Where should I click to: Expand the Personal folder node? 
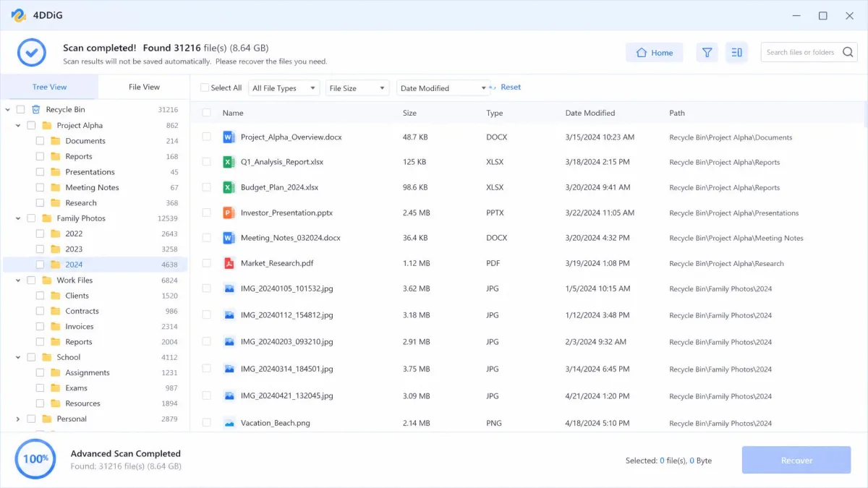click(x=18, y=419)
